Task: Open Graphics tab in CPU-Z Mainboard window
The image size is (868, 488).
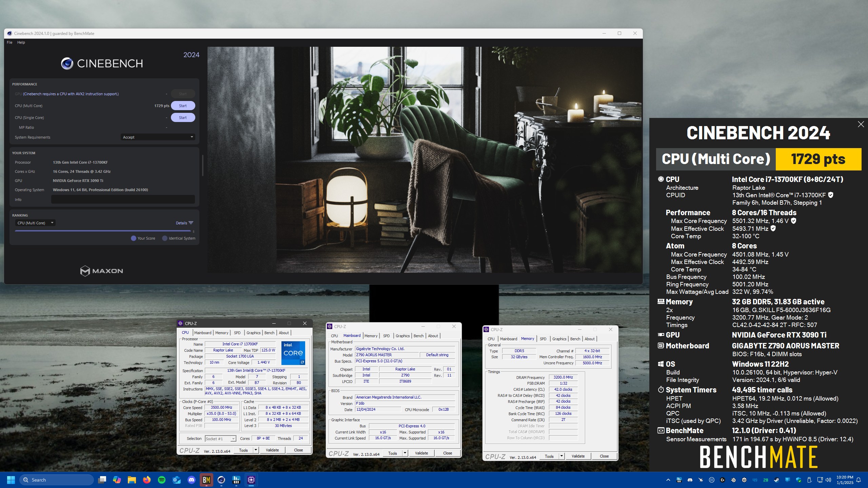Action: (x=403, y=336)
